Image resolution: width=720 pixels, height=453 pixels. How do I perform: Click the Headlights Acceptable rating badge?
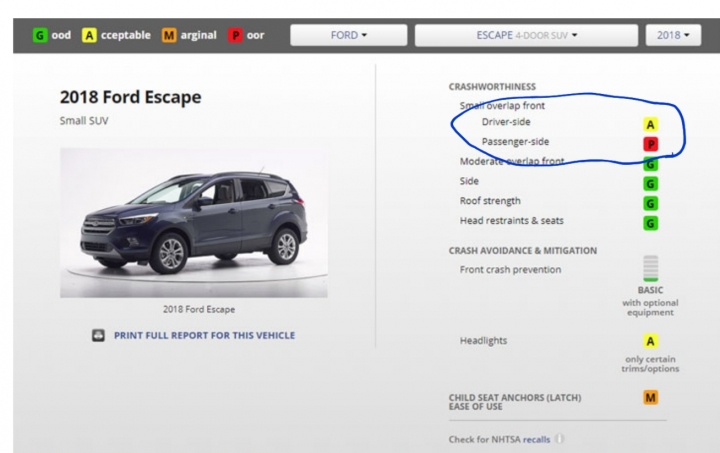[x=650, y=341]
